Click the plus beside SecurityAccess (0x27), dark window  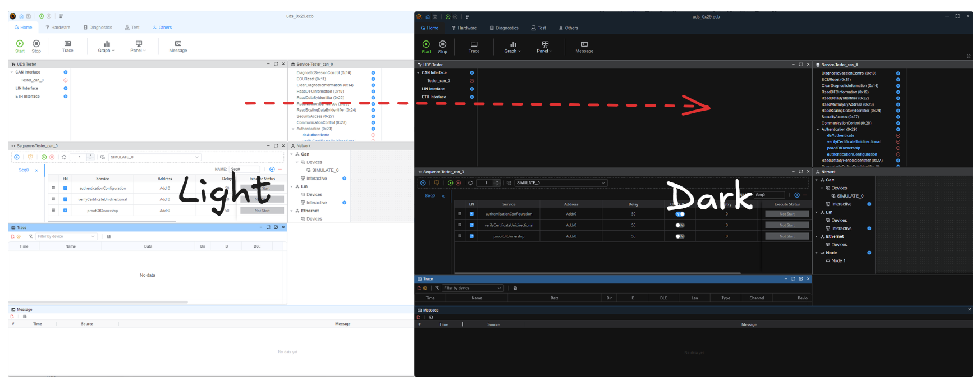point(898,117)
